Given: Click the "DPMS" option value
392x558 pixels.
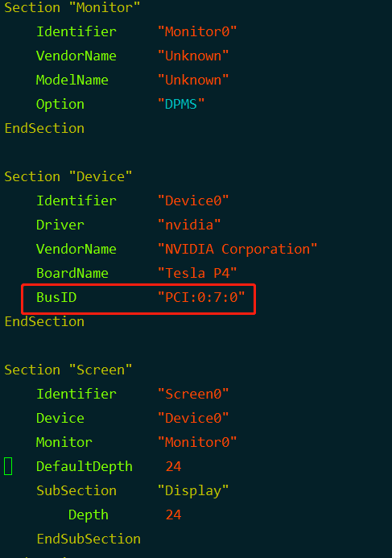Looking at the screenshot, I should pos(181,104).
